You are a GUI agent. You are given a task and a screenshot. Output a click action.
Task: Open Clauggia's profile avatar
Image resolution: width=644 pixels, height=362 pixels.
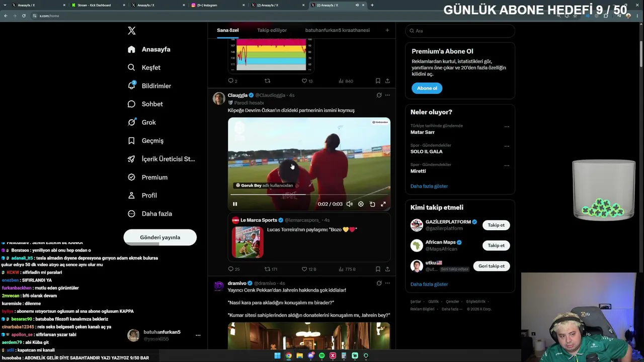coord(218,99)
